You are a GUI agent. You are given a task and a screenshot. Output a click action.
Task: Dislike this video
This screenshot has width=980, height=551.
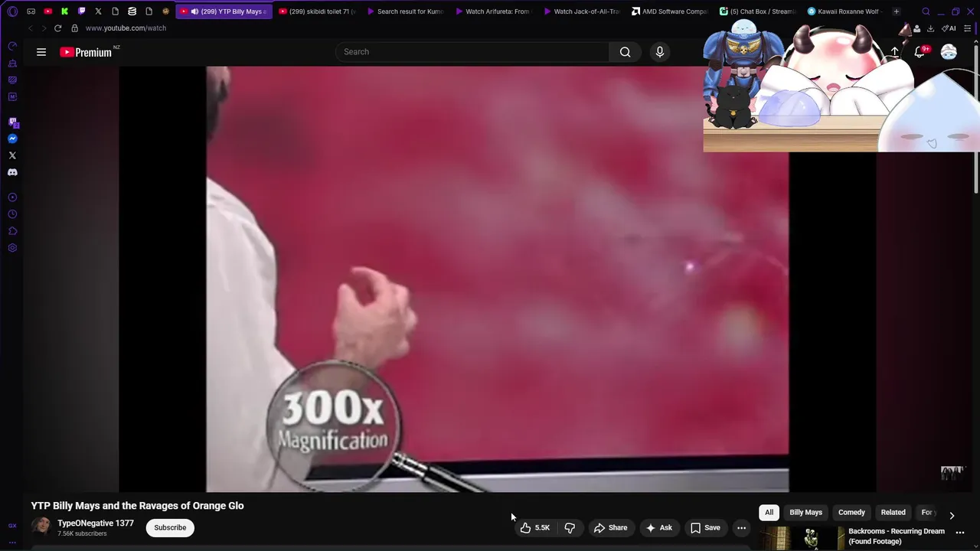pos(570,527)
